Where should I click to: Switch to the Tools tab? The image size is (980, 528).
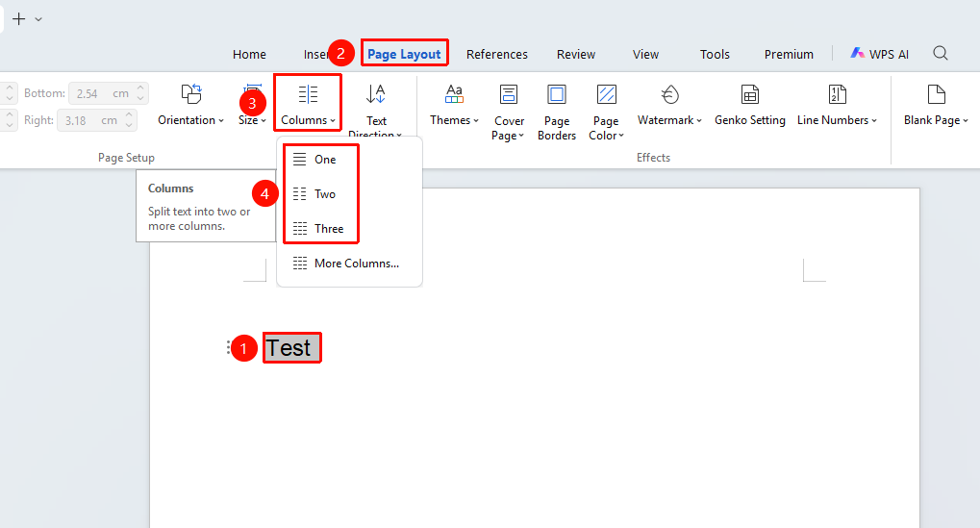pyautogui.click(x=715, y=55)
